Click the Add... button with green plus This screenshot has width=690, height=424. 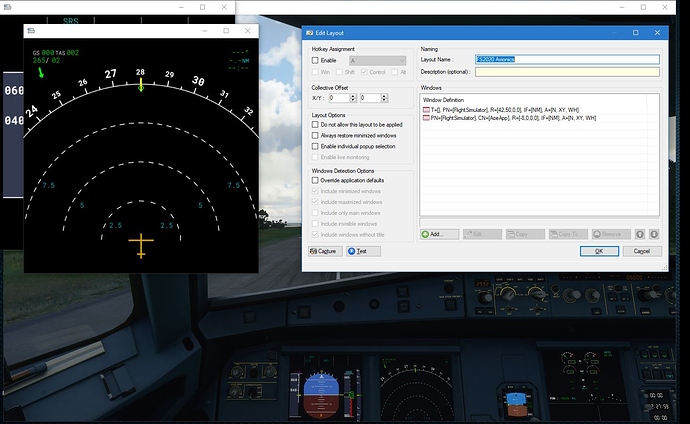pos(439,234)
